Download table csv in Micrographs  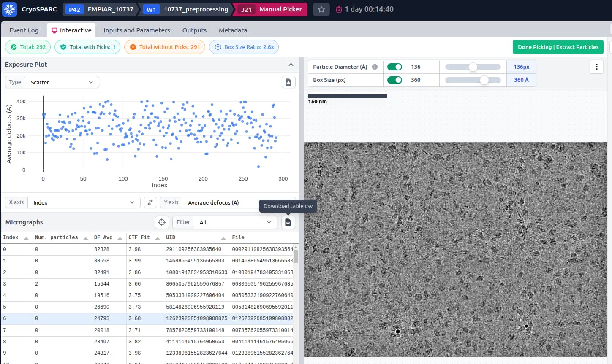[288, 222]
